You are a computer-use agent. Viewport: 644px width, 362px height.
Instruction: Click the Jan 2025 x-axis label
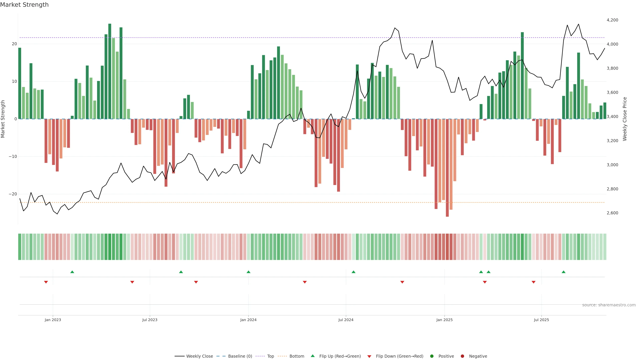point(444,320)
